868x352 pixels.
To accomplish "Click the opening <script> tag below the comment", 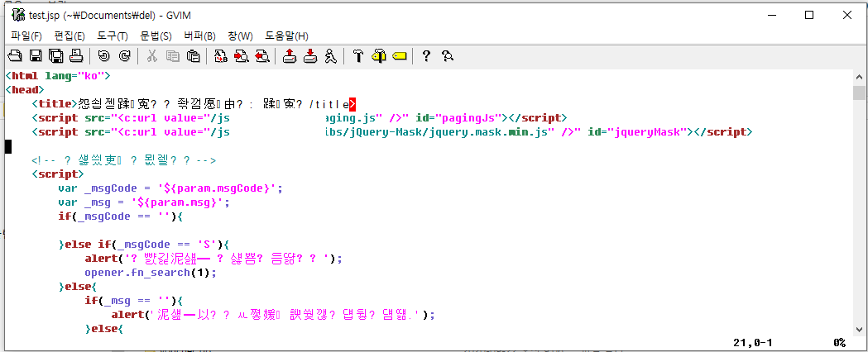I will click(x=58, y=174).
